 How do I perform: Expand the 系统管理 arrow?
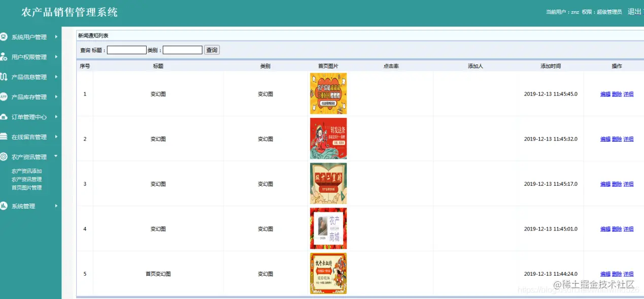pos(56,206)
